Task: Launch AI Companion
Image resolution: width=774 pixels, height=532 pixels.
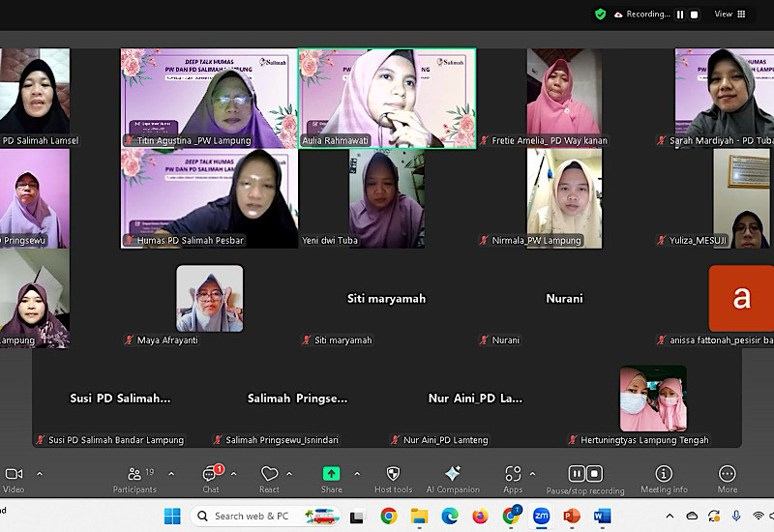Action: [453, 480]
